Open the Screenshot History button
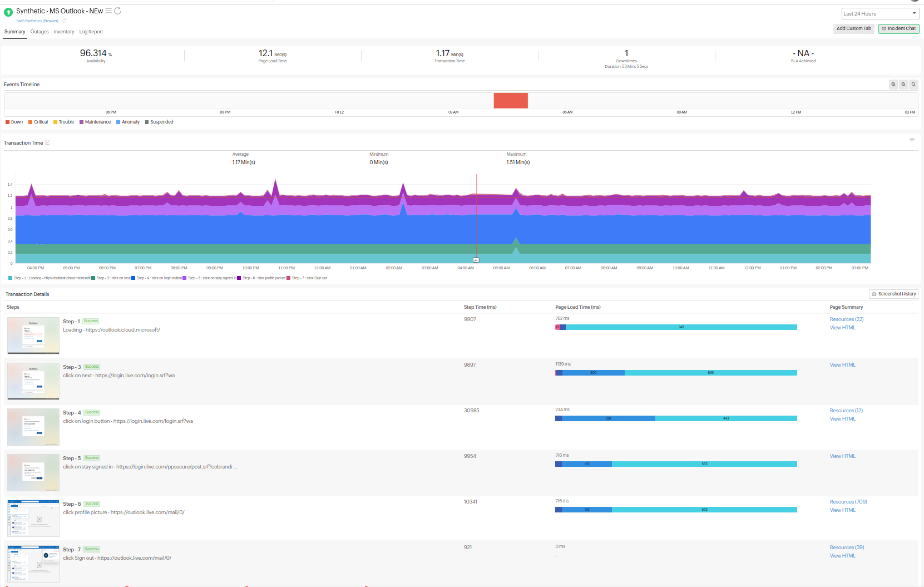Image resolution: width=924 pixels, height=587 pixels. coord(893,294)
